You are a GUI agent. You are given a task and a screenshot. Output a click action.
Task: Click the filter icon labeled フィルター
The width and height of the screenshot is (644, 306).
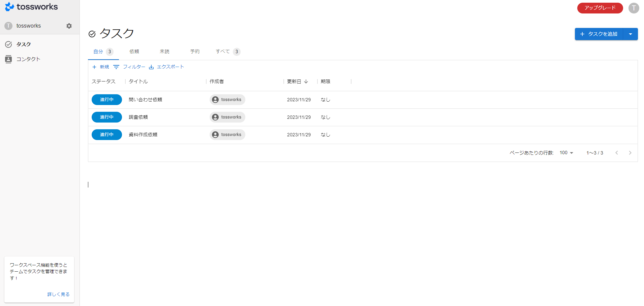click(x=116, y=67)
